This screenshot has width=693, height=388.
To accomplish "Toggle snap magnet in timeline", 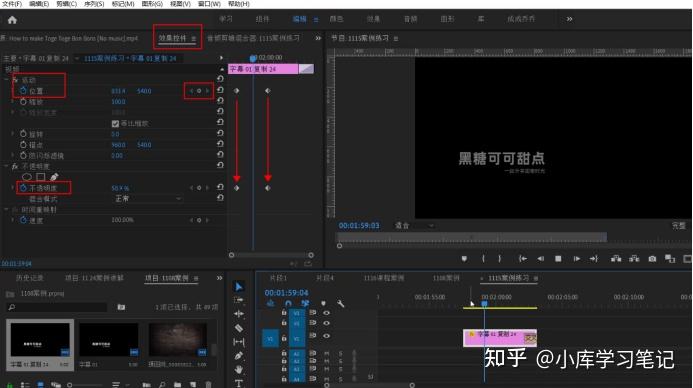I will 288,304.
